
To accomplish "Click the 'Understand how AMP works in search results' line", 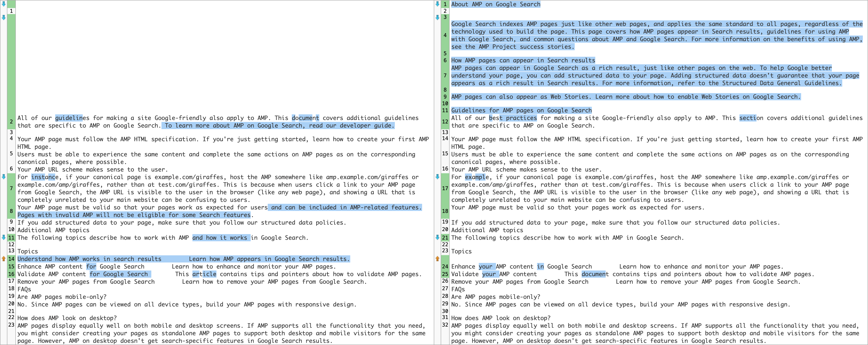I will click(89, 259).
